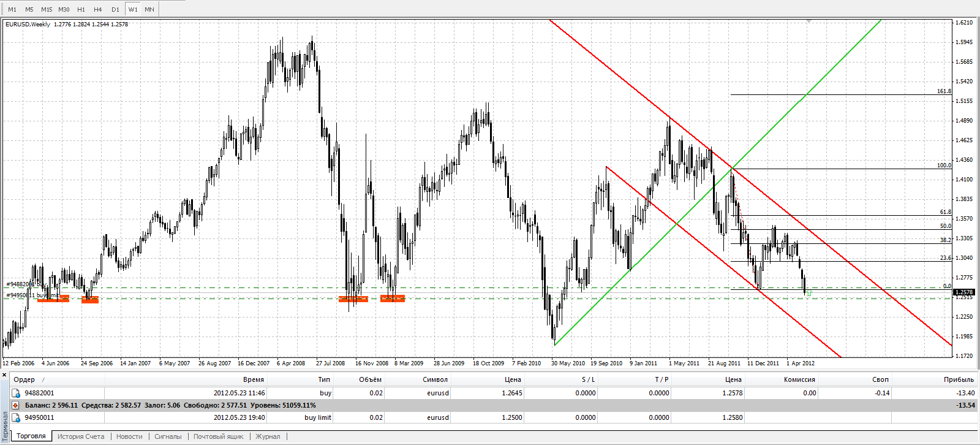Click the red balance summary row icon

point(17,406)
